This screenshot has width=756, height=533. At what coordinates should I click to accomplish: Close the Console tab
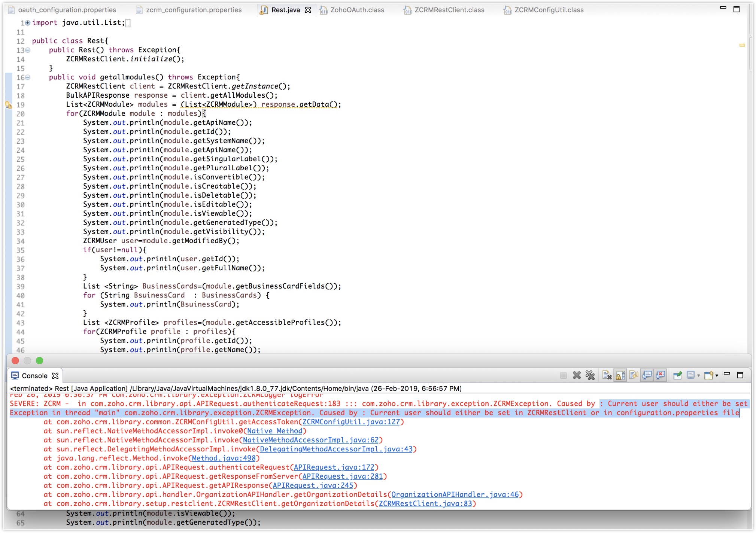click(x=55, y=375)
